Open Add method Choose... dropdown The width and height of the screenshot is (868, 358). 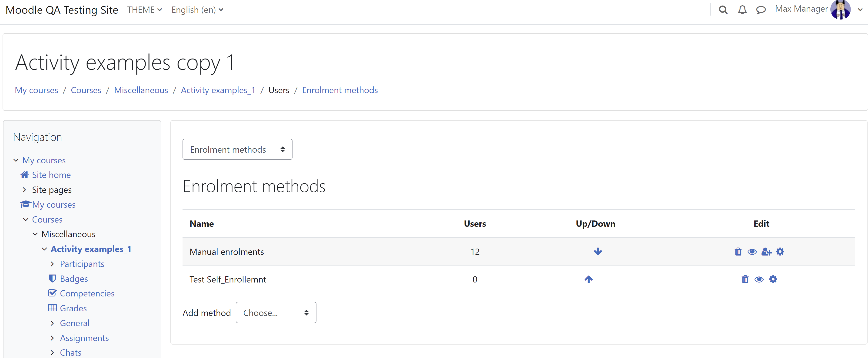click(x=276, y=312)
